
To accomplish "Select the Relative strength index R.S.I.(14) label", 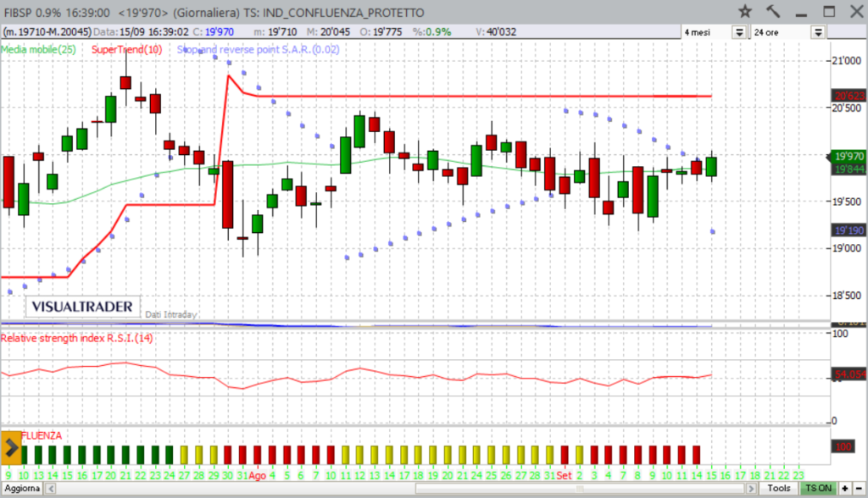I will click(x=77, y=339).
